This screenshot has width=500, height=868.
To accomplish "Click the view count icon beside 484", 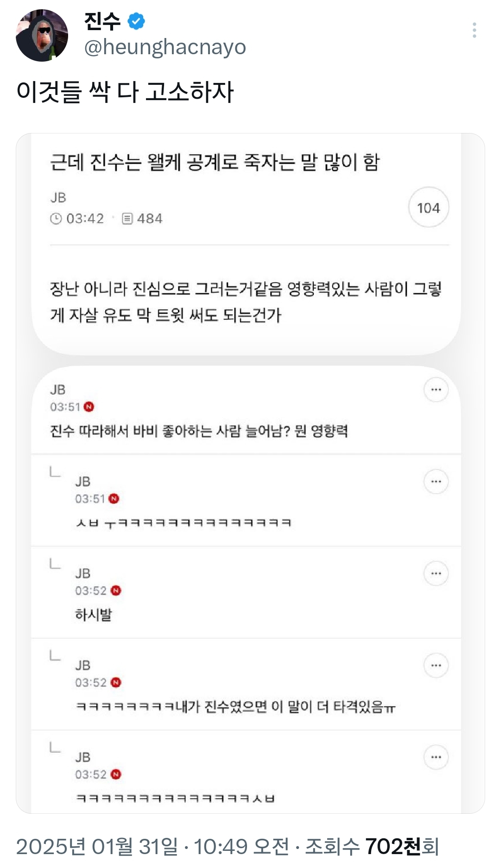I will [127, 219].
